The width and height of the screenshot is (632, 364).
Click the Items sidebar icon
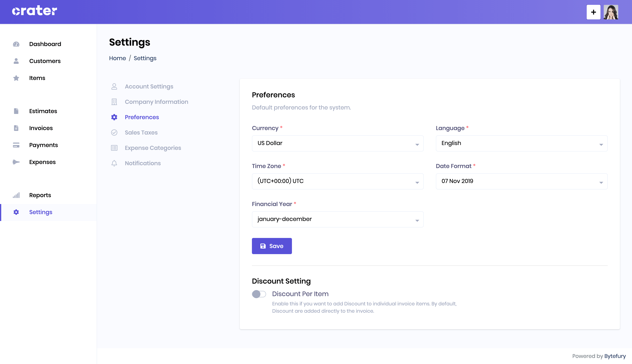point(16,78)
